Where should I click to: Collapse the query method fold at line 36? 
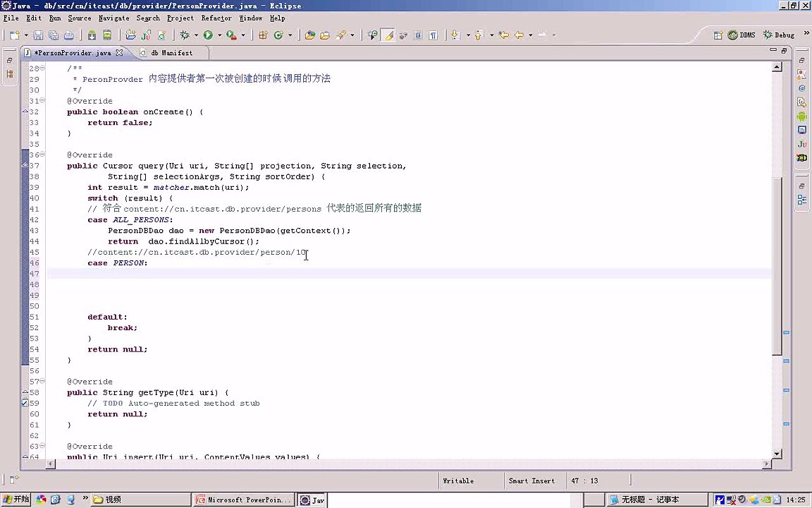coord(42,155)
